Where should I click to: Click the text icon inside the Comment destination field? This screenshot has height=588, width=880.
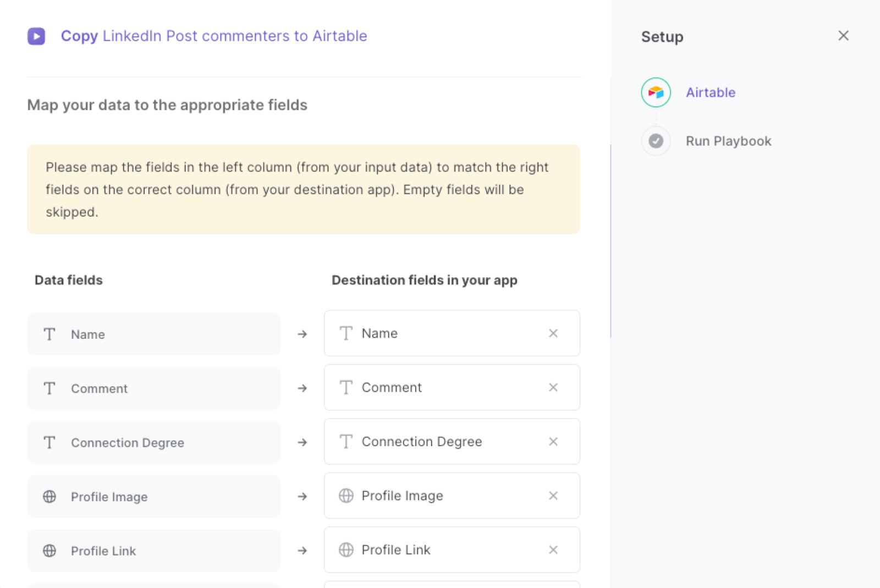coord(346,387)
